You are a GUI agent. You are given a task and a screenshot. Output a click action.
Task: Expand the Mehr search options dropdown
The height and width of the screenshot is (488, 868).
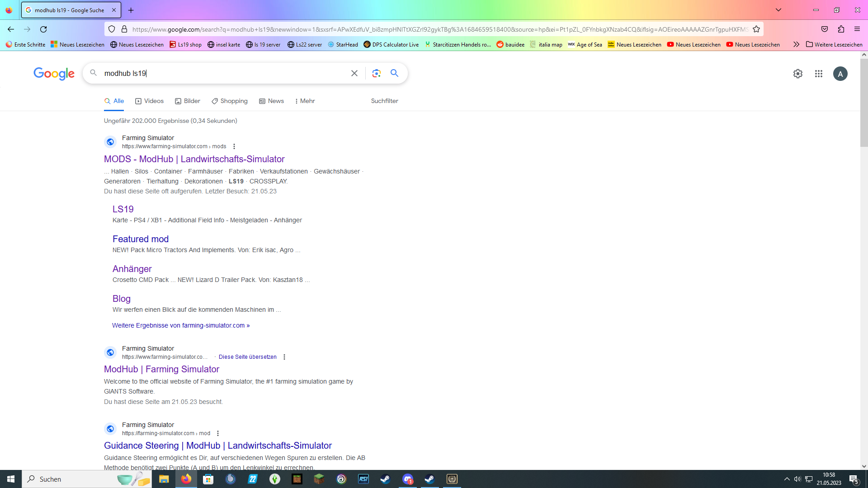pos(305,101)
